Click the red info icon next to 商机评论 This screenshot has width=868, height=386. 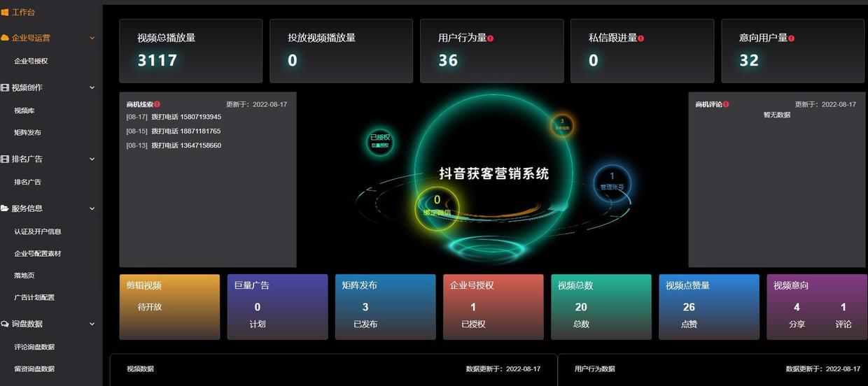click(726, 104)
